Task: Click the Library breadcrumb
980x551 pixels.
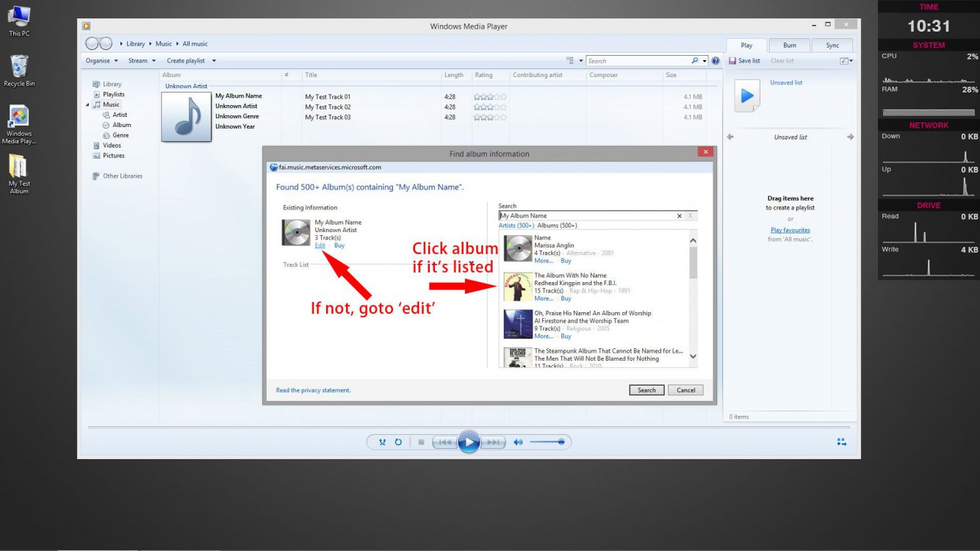Action: [136, 44]
